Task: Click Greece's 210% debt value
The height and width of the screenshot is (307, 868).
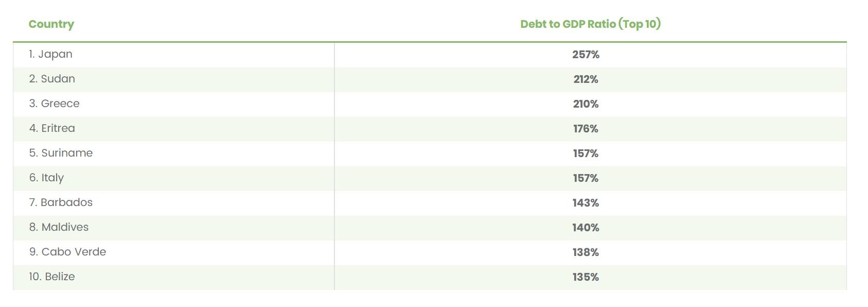Action: click(586, 104)
